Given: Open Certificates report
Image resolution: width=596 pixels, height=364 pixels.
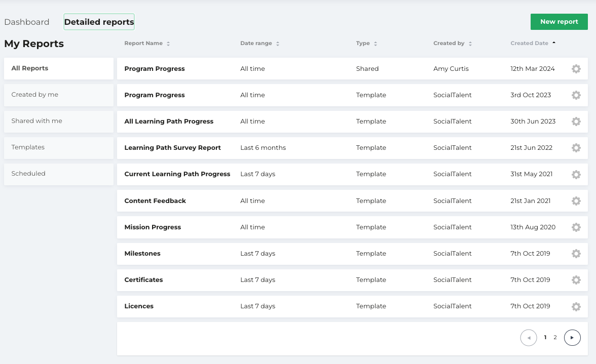Looking at the screenshot, I should tap(143, 280).
